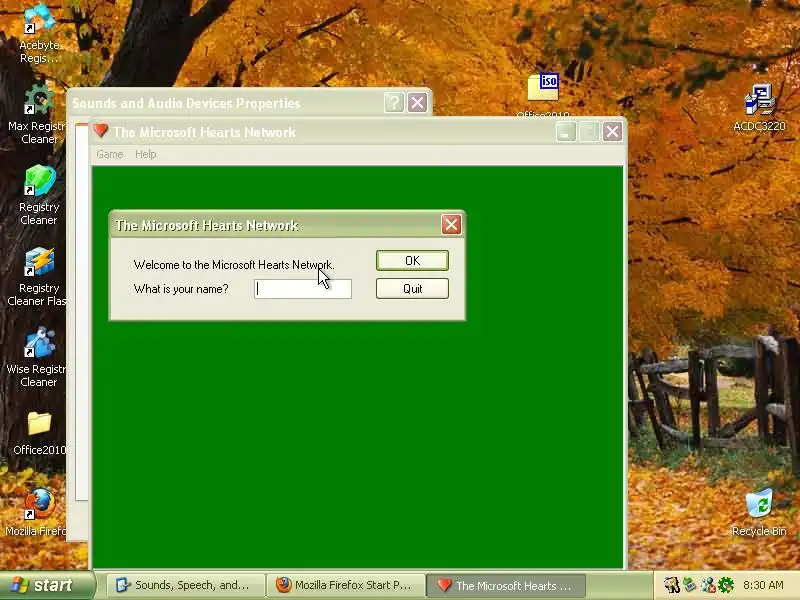Select the Office2010 ISO file icon
800x600 pixels.
coord(543,87)
